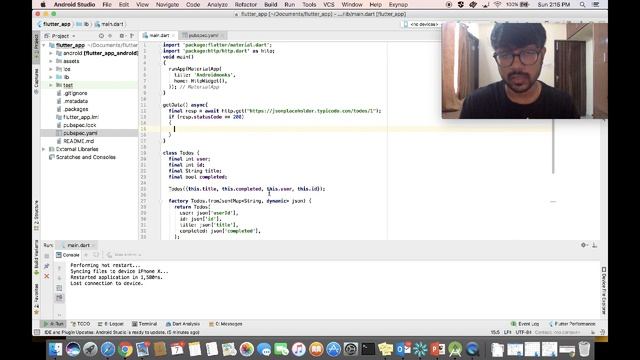
Task: Click flutter_app breadcrumb in navigation bar
Action: pos(54,24)
